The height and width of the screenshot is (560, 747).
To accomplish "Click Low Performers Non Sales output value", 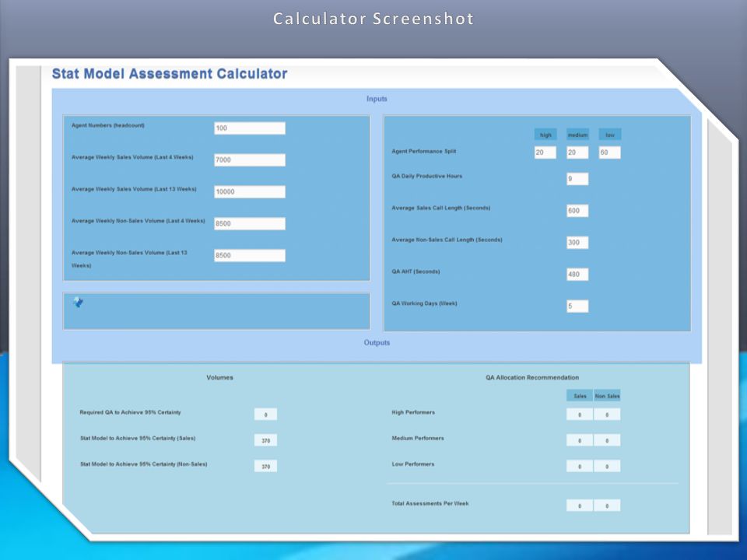I will pyautogui.click(x=607, y=466).
